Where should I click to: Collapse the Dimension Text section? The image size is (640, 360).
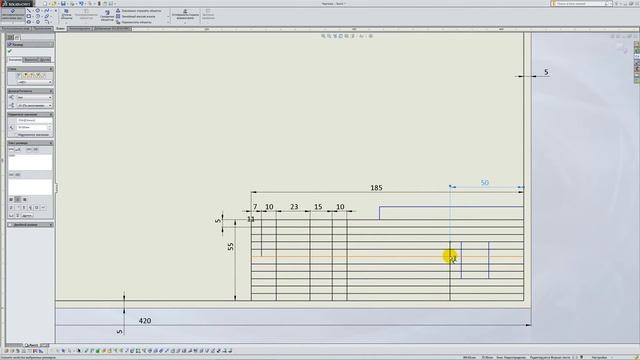51,143
